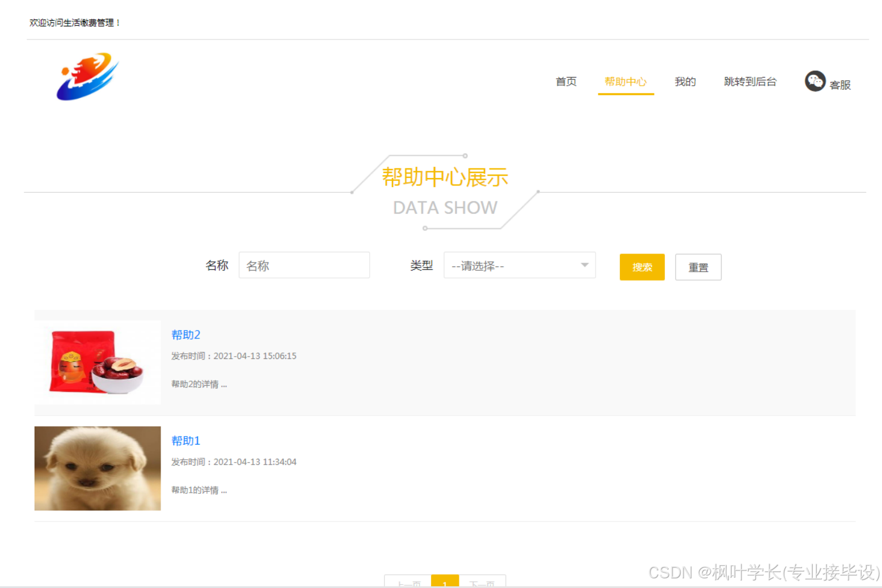
Task: Open the 帮助1 title link
Action: [185, 441]
